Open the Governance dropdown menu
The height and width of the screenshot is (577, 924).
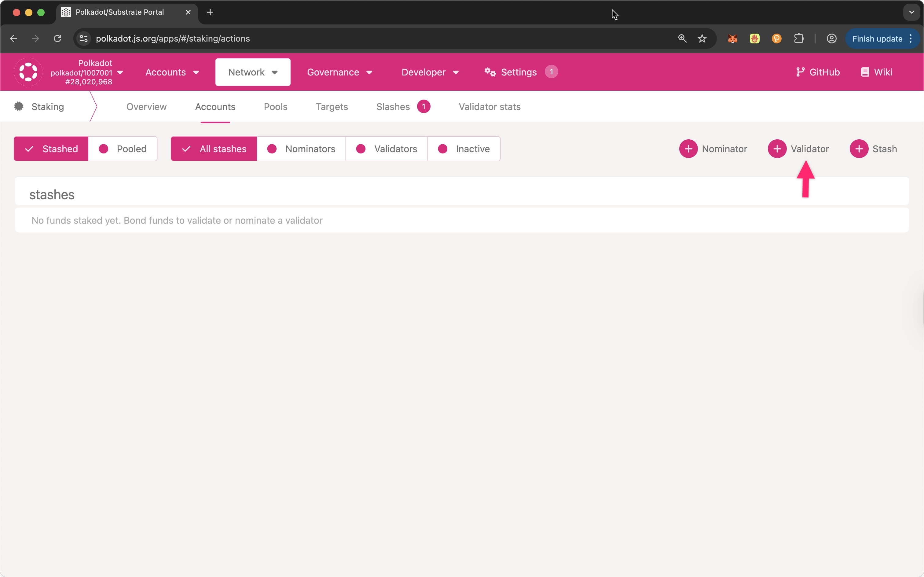pyautogui.click(x=339, y=72)
